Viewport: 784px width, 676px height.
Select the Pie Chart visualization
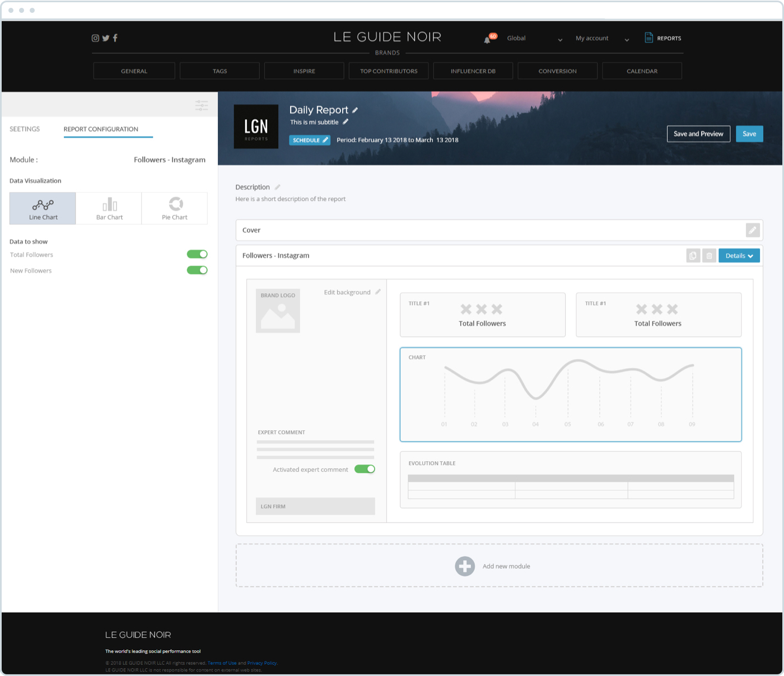pos(175,209)
